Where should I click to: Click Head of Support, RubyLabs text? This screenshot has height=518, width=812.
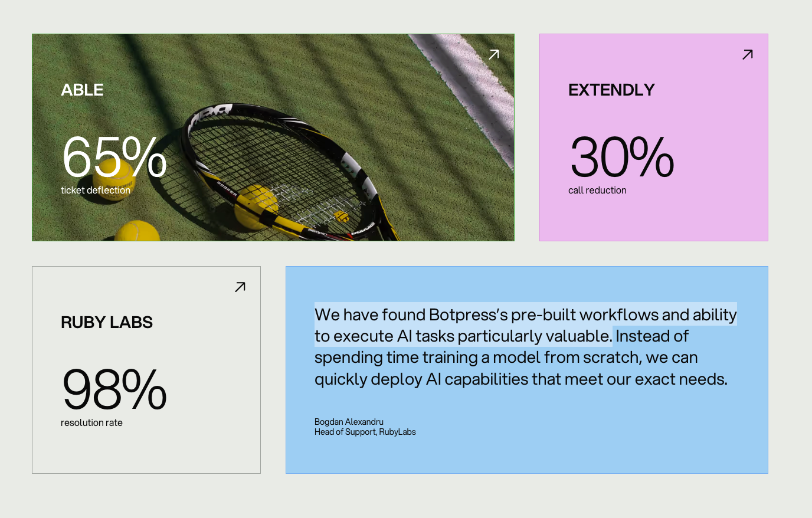click(365, 432)
